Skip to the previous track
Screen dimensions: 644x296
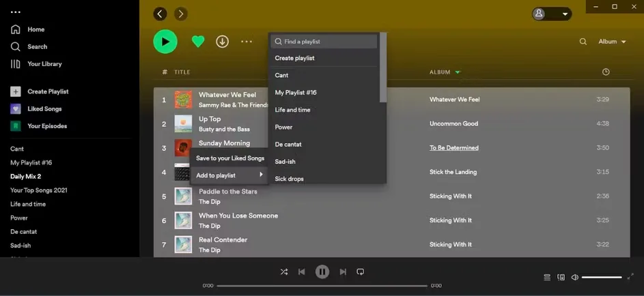coord(301,271)
